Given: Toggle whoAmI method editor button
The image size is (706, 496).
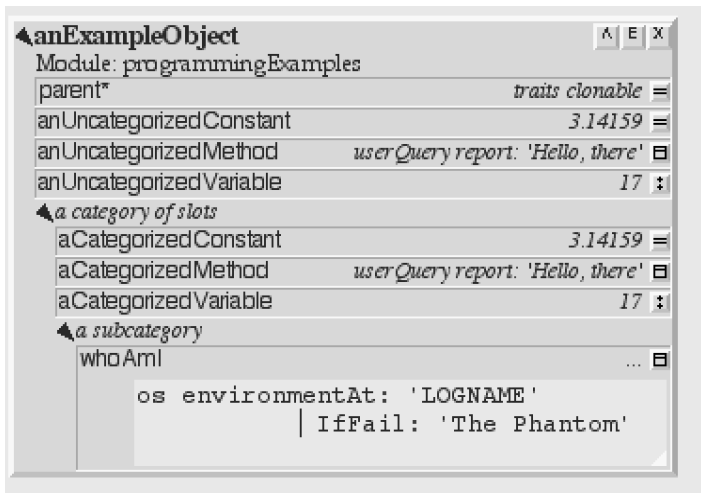Looking at the screenshot, I should [660, 360].
